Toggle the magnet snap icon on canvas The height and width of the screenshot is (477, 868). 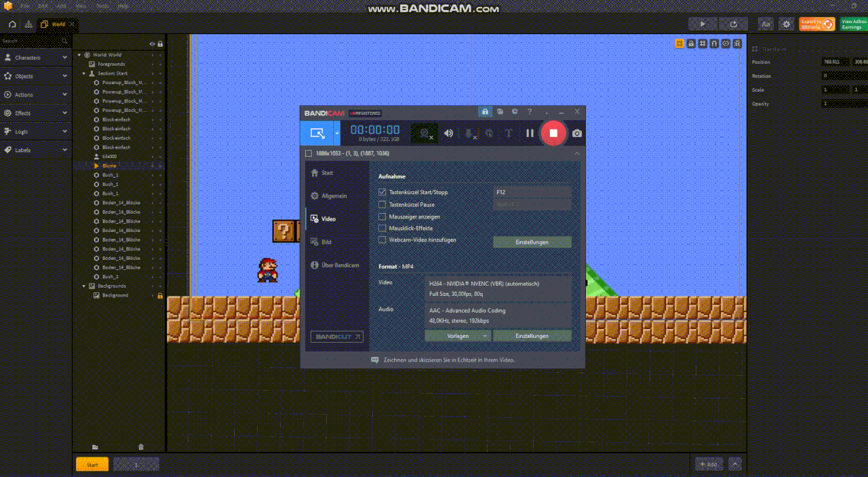pyautogui.click(x=714, y=43)
